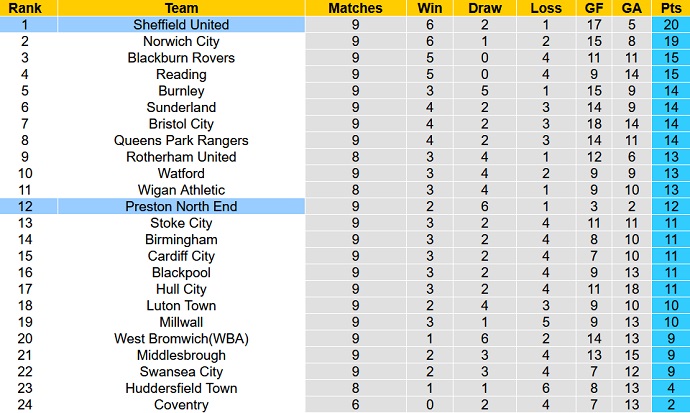Click the GA column header
The height and width of the screenshot is (413, 690).
(x=631, y=8)
